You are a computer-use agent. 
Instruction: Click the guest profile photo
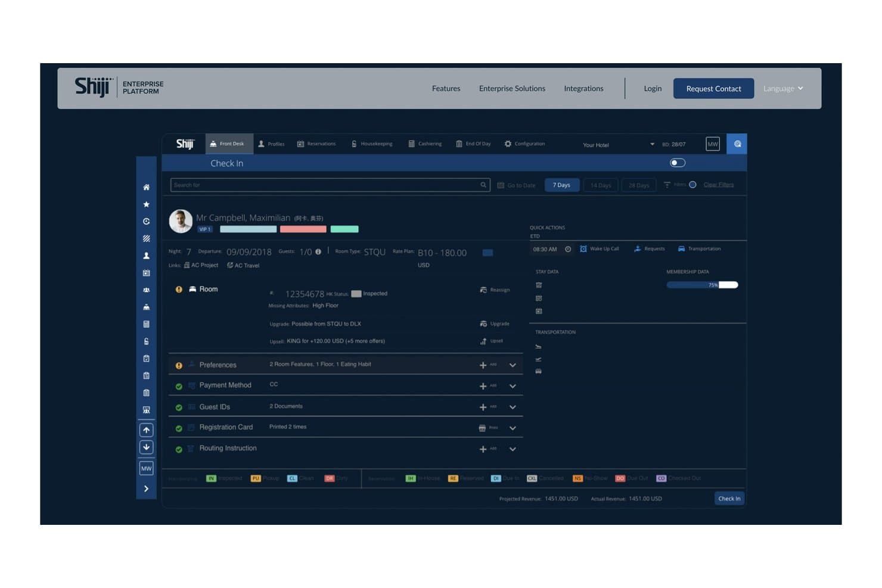(x=181, y=221)
